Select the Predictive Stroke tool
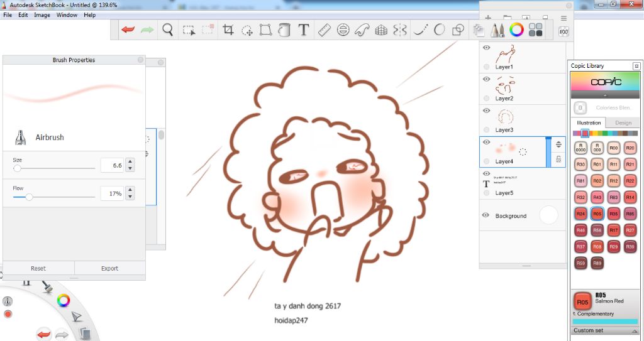The width and height of the screenshot is (644, 341). click(x=439, y=30)
